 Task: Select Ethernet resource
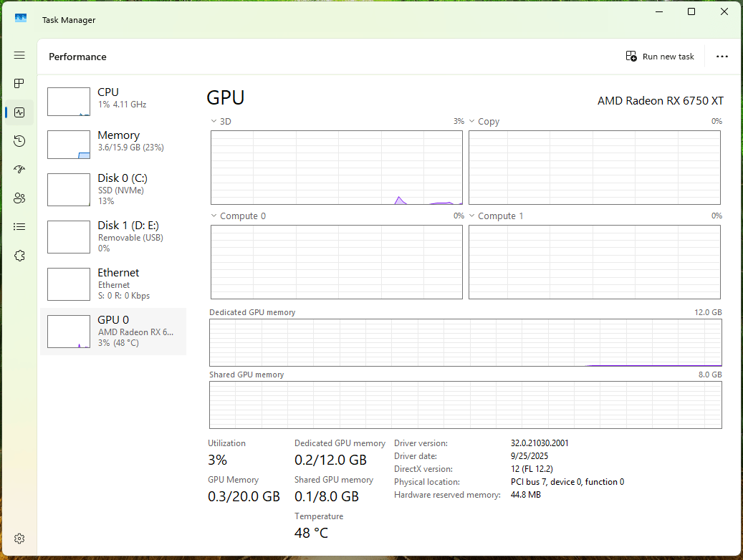click(113, 284)
